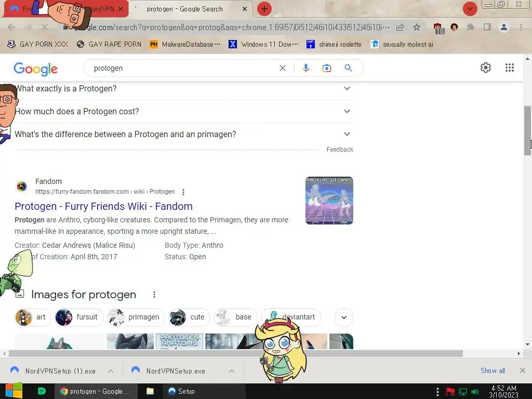Image resolution: width=532 pixels, height=399 pixels.
Task: Expand 'How much does a Protogen cost?'
Action: pyautogui.click(x=183, y=111)
